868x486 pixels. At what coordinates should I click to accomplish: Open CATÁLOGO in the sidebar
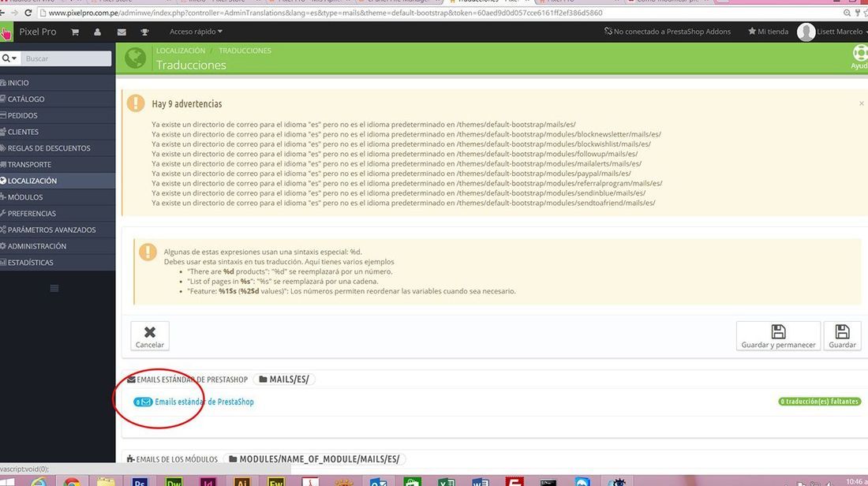point(58,99)
